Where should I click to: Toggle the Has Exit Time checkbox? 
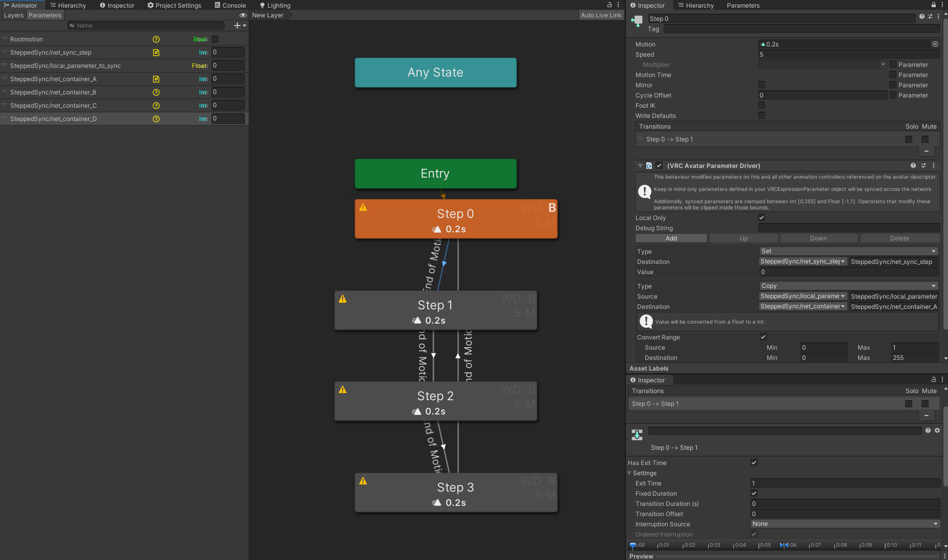(x=754, y=462)
